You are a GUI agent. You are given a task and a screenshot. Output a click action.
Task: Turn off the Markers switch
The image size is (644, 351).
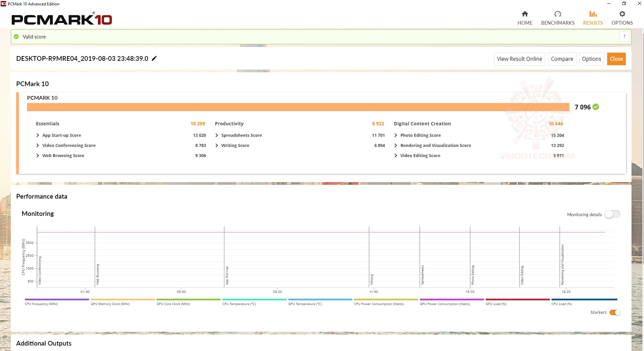point(615,312)
